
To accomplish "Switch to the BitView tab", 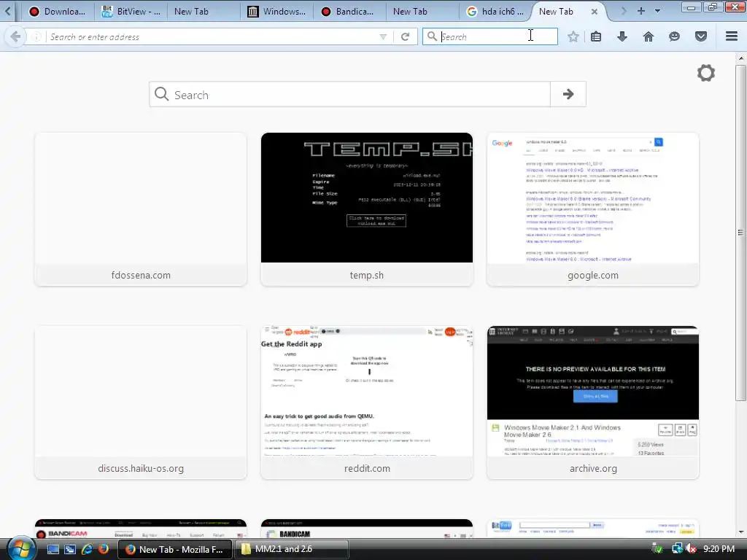I will click(x=132, y=12).
